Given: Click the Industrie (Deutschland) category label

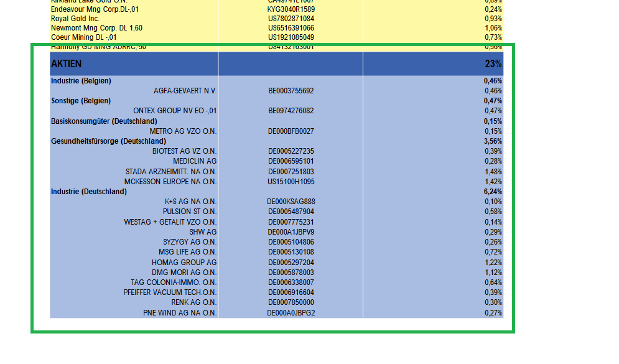Looking at the screenshot, I should pos(89,192).
